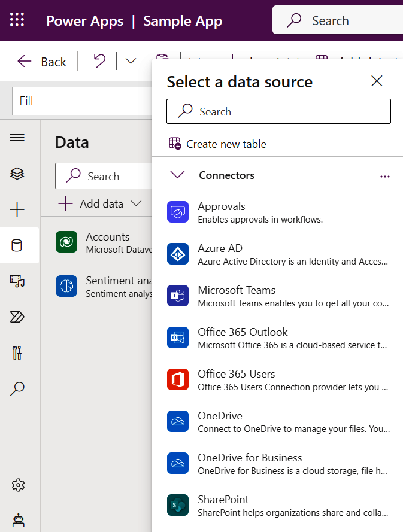Open the Power Automate icon in sidebar
Viewport: 403px width, 532px height.
point(17,317)
